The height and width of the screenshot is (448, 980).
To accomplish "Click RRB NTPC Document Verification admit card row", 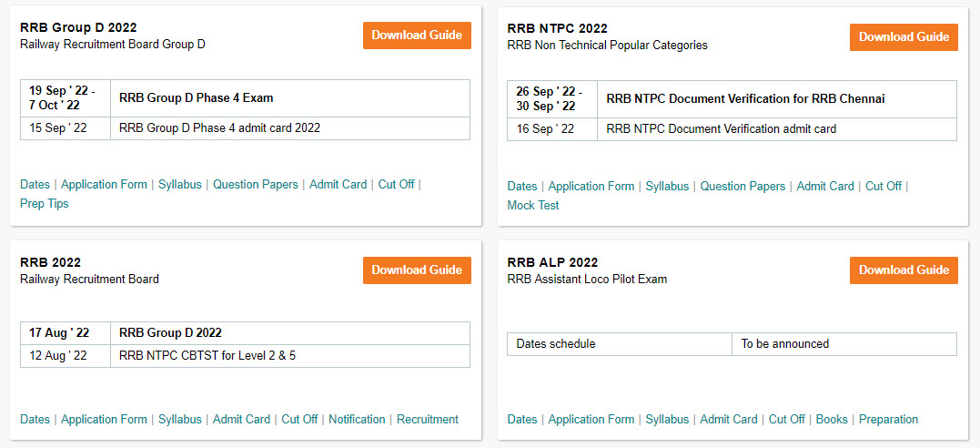I will point(721,129).
